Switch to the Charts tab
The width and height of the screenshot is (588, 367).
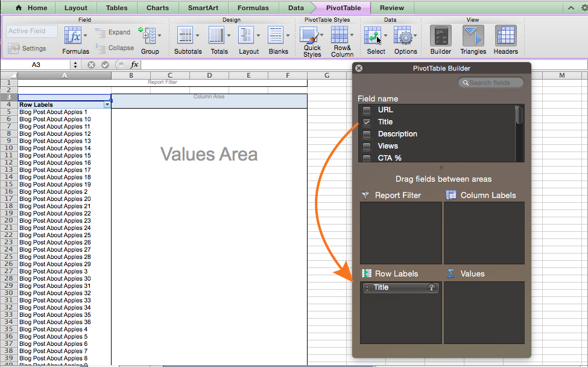coord(157,8)
